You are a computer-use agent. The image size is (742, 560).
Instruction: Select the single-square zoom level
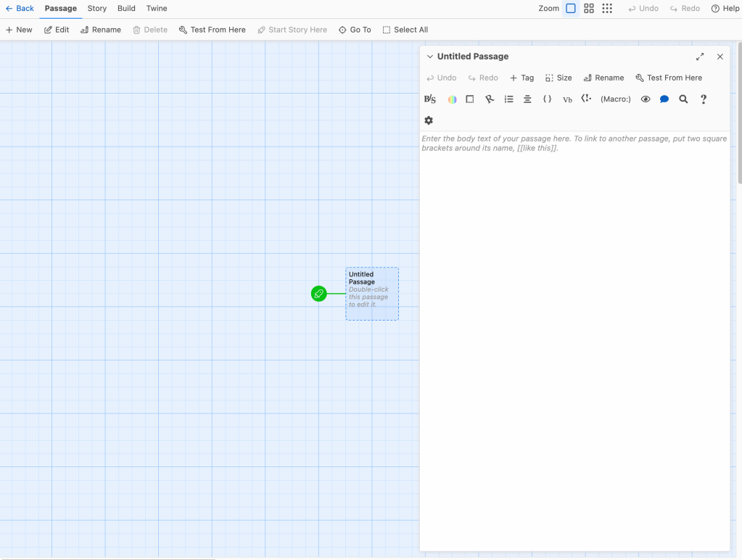571,9
